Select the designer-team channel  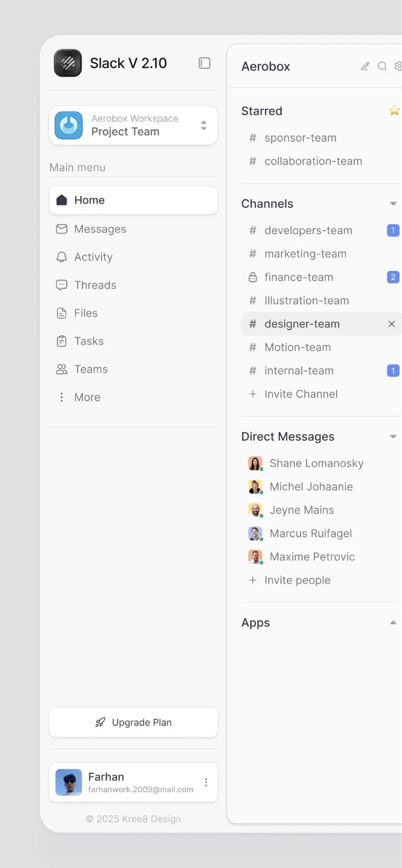pyautogui.click(x=320, y=324)
